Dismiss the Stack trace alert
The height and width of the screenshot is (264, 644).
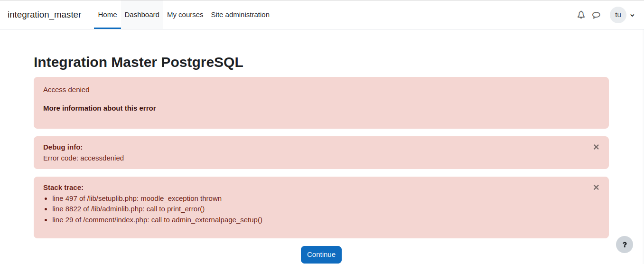coord(596,188)
